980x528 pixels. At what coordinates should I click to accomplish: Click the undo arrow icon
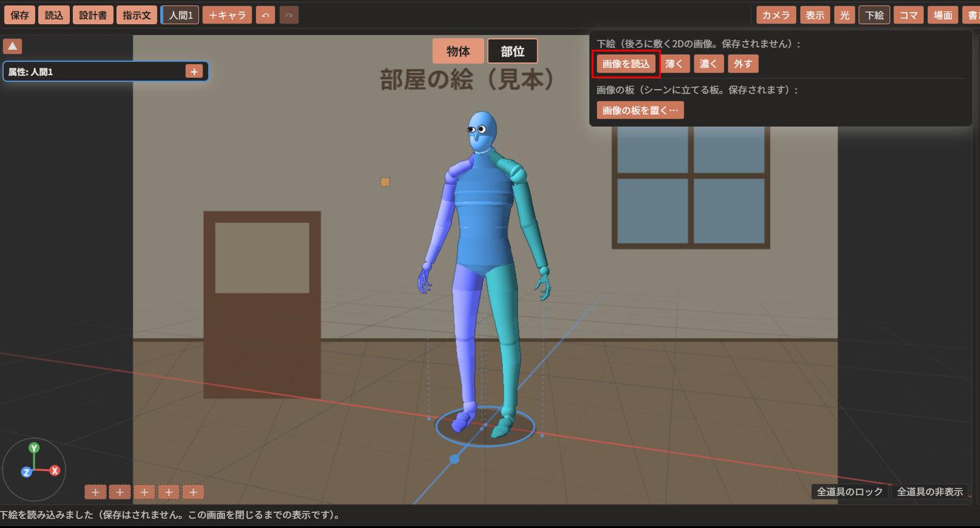pos(265,15)
